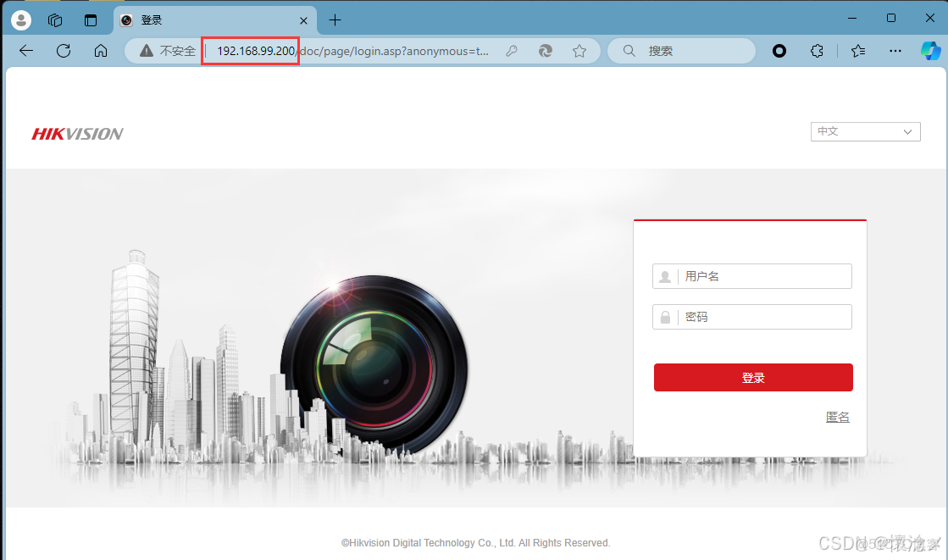Open saved passwords key icon
The width and height of the screenshot is (948, 560).
512,51
